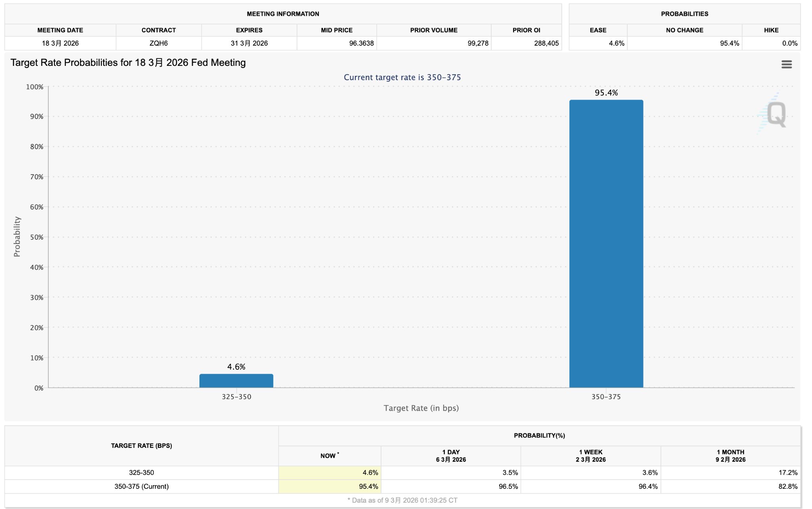
Task: Select the EASE probability header
Action: tap(598, 30)
